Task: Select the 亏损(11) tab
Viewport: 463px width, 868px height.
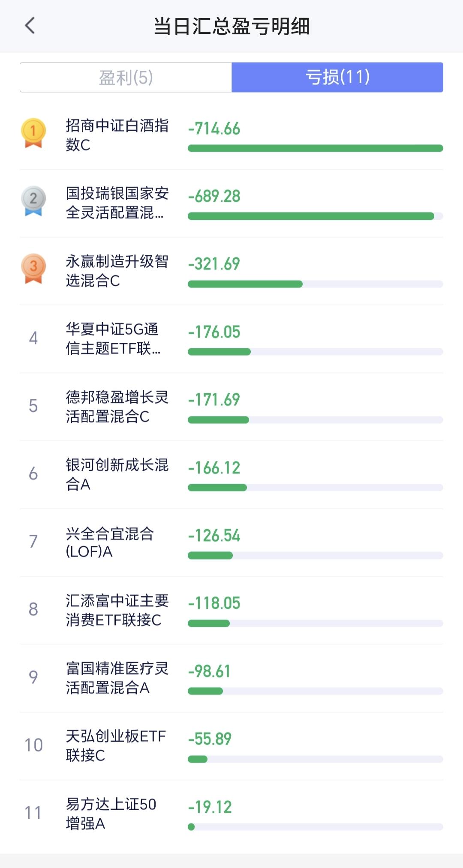Action: (337, 78)
